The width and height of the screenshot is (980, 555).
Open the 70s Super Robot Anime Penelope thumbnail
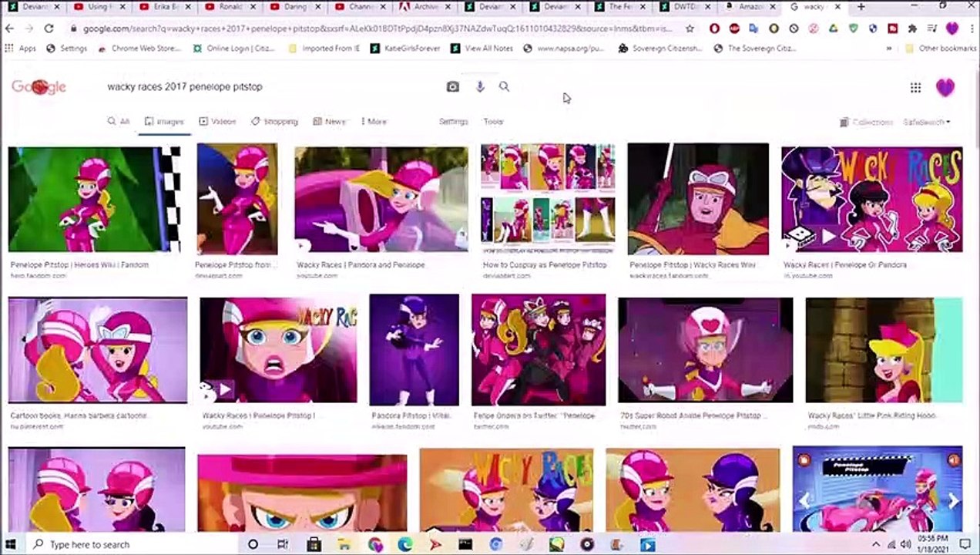[x=705, y=350]
